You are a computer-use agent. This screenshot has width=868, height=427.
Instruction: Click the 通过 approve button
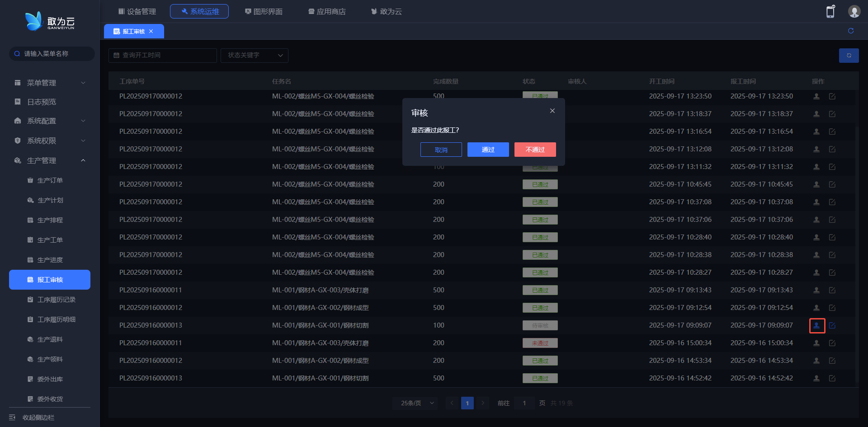coord(488,150)
